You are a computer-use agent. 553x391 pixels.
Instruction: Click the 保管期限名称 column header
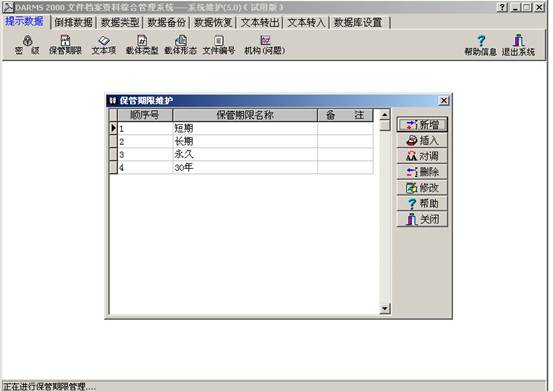[245, 115]
